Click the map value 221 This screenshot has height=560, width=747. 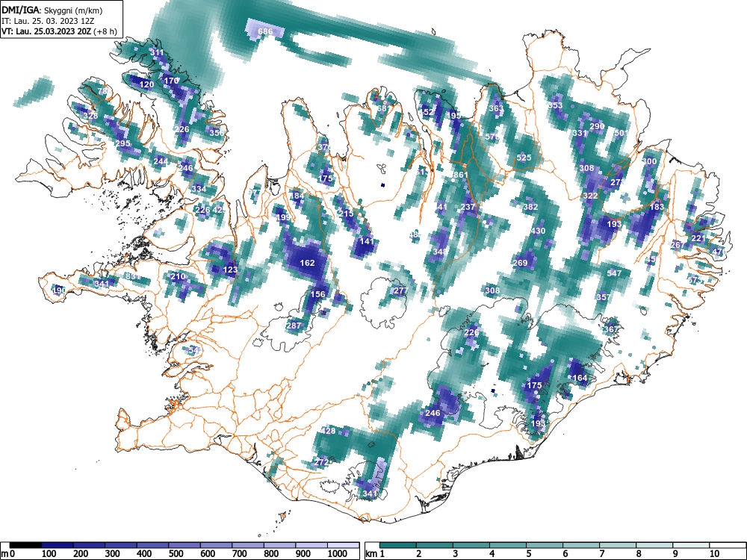[698, 238]
